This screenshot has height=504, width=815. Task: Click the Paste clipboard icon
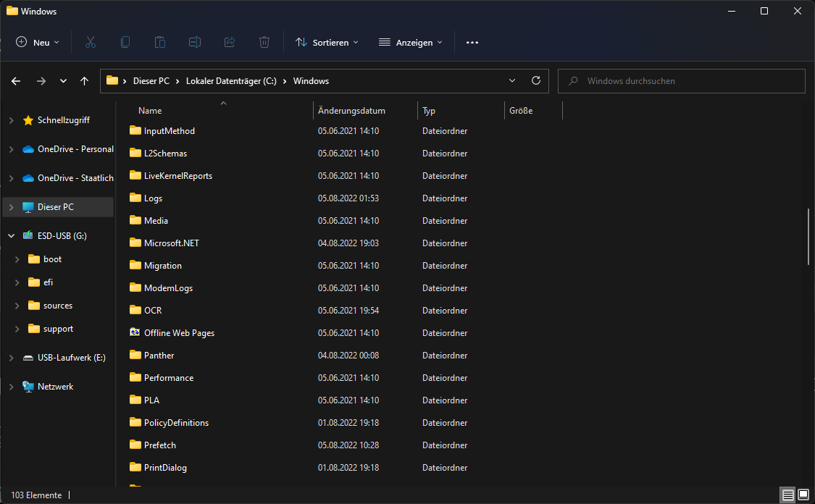(160, 42)
